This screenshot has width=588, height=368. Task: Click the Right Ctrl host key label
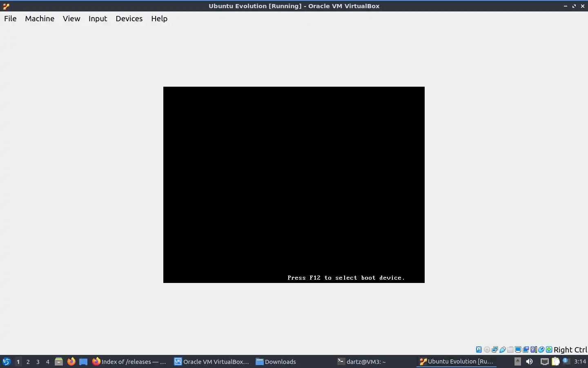click(570, 350)
